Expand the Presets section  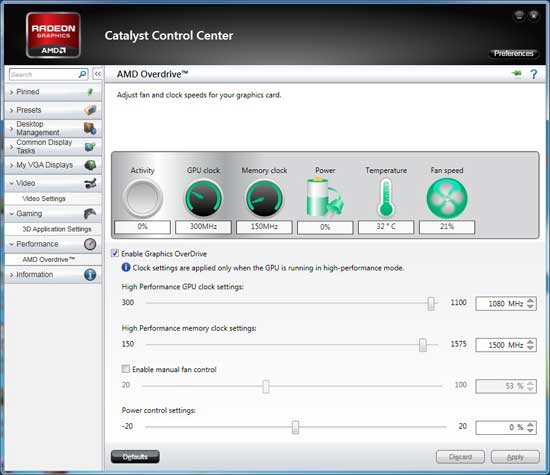coord(11,111)
